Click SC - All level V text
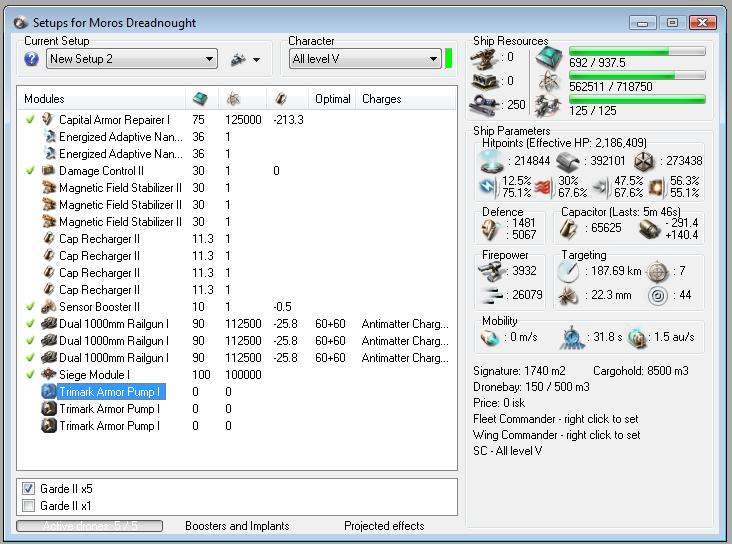The width and height of the screenshot is (732, 545). pos(507,451)
